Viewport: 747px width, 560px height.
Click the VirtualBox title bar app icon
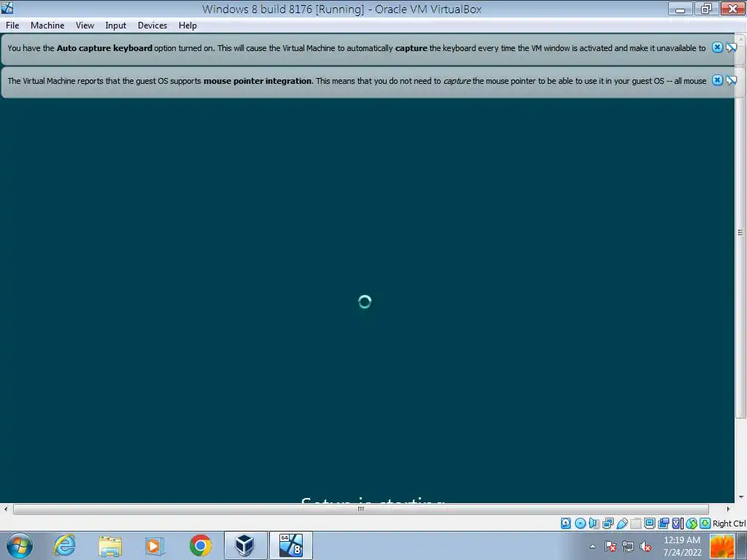point(7,8)
